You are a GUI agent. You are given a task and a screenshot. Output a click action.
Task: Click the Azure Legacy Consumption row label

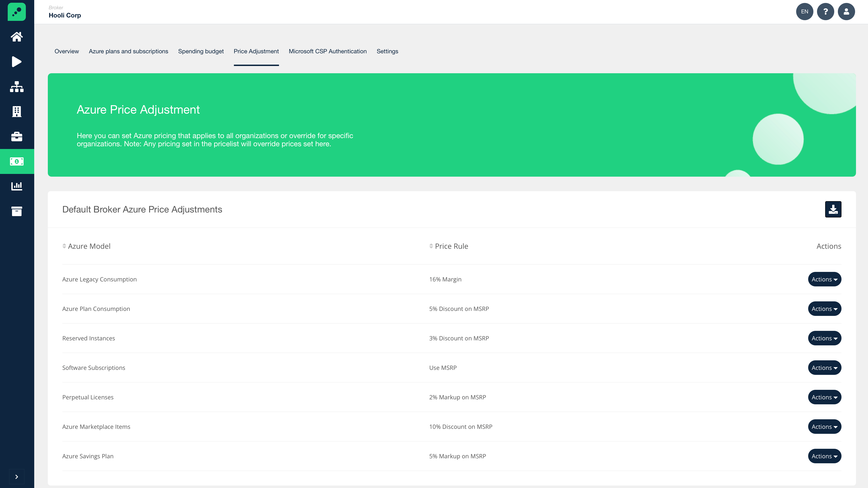[99, 279]
